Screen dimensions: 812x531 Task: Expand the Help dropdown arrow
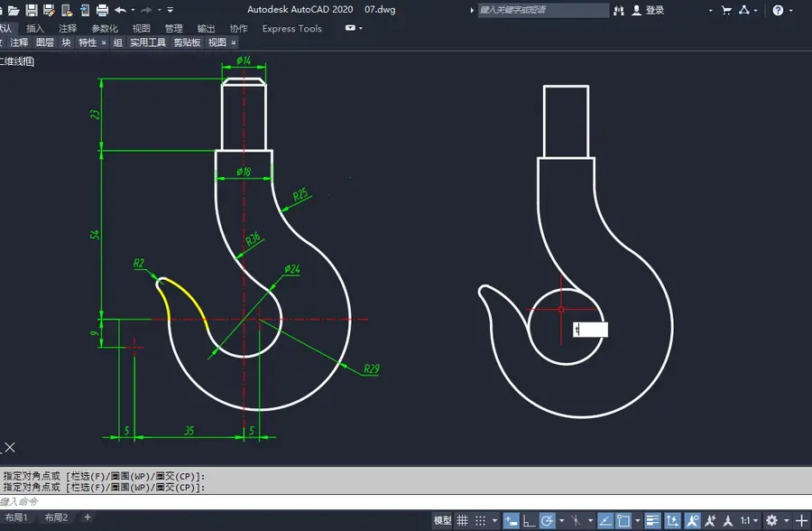click(x=790, y=10)
